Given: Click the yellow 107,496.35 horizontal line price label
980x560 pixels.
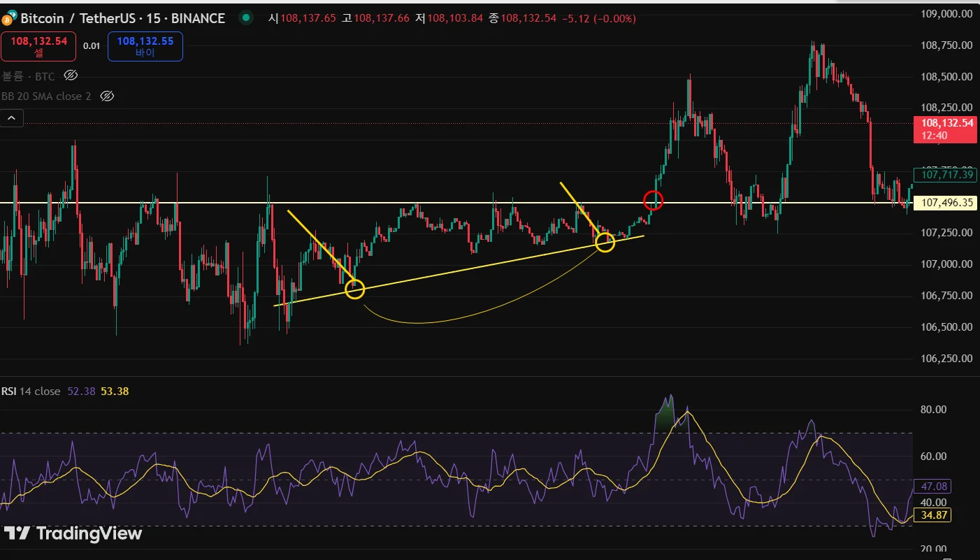Looking at the screenshot, I should pyautogui.click(x=945, y=203).
